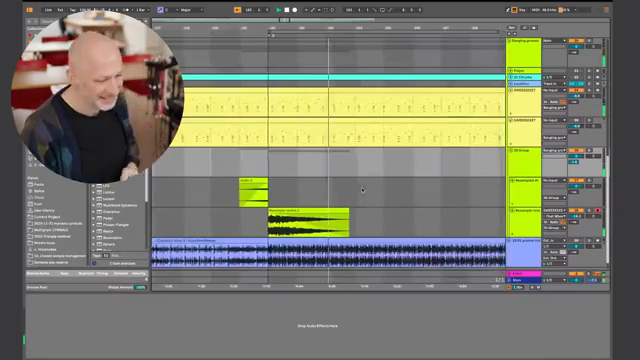Click the Set button above track headers
Screen dimensions: 640x360
(x=511, y=27)
